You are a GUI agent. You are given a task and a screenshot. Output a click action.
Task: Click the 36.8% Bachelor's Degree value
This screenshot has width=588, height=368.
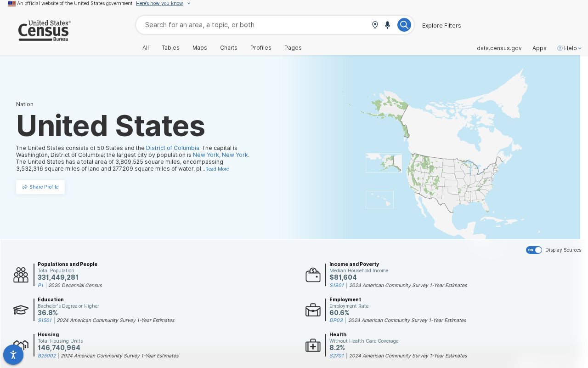(x=48, y=313)
